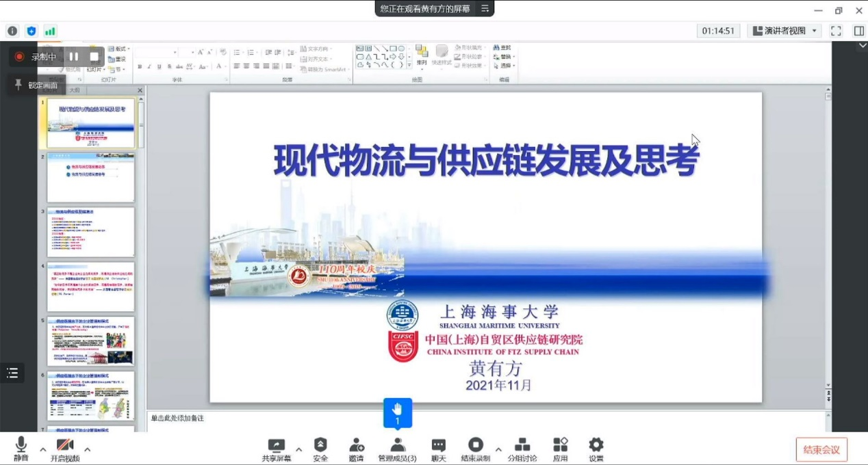868x465 pixels.
Task: Click 替换 replace in the editing group
Action: click(x=504, y=57)
